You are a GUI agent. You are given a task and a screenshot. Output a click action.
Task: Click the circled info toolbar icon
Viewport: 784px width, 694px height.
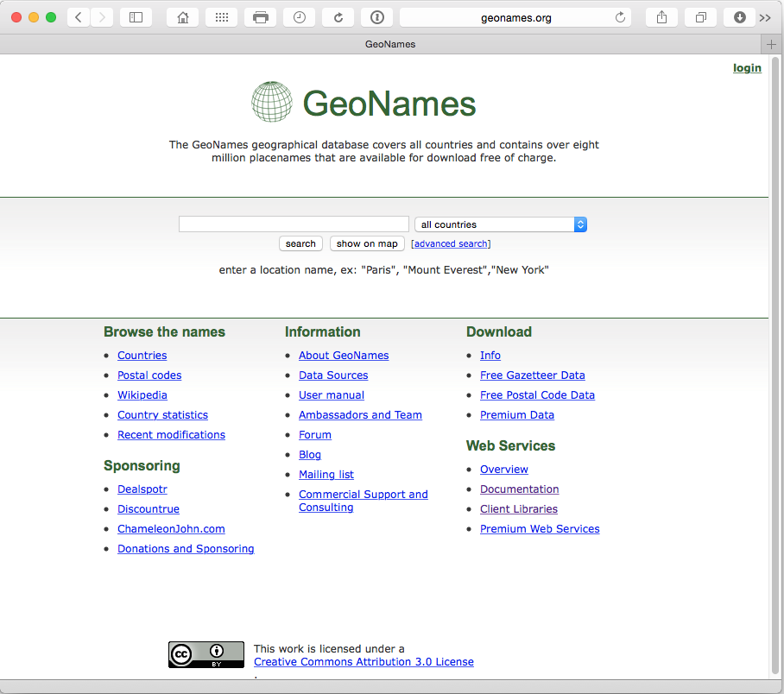click(x=377, y=17)
